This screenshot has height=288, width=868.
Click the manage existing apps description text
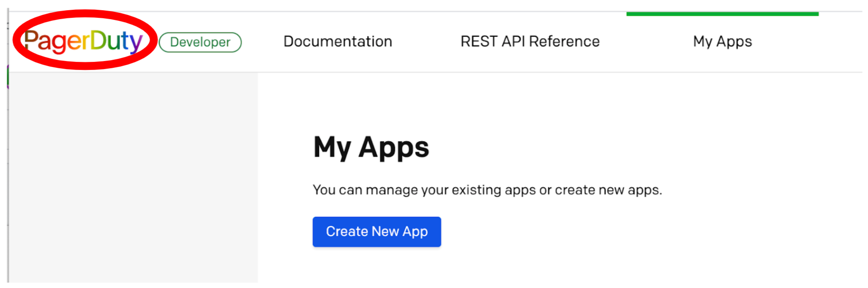[487, 190]
